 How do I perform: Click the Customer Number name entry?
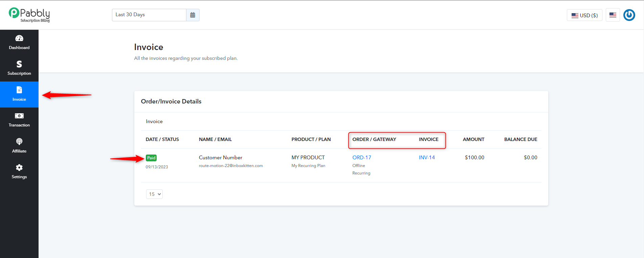[221, 158]
